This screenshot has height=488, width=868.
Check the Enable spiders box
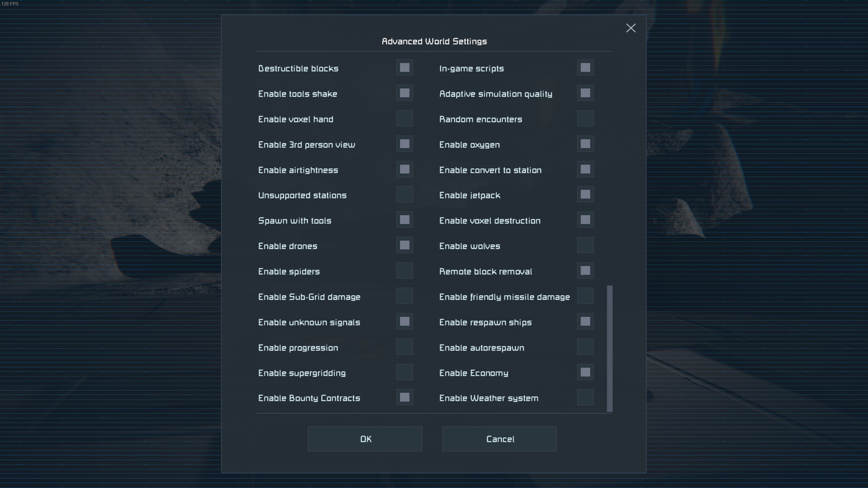405,271
